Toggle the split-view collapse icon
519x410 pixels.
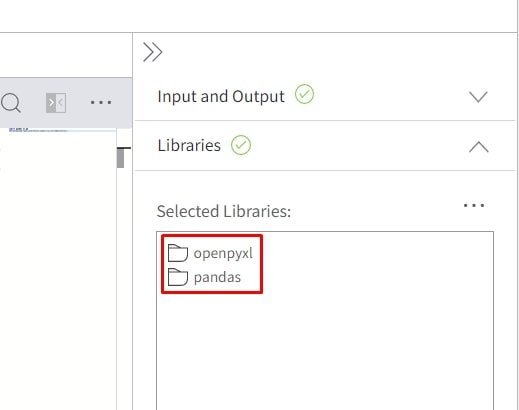[56, 103]
